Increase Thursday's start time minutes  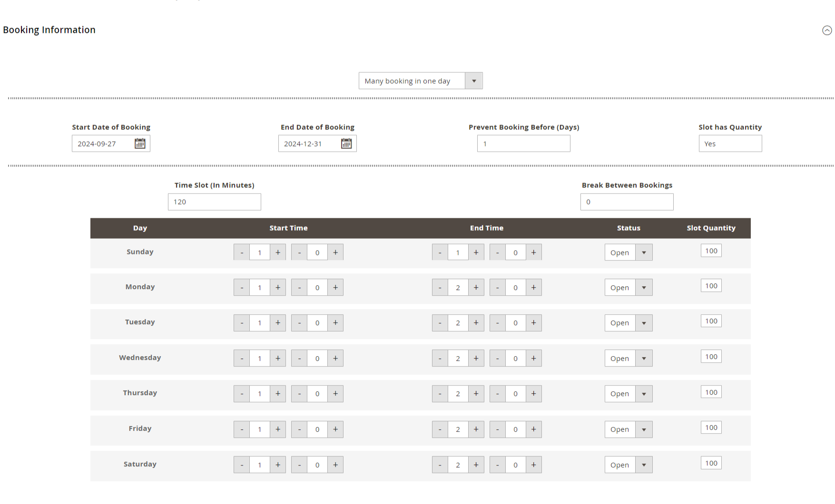[335, 394]
